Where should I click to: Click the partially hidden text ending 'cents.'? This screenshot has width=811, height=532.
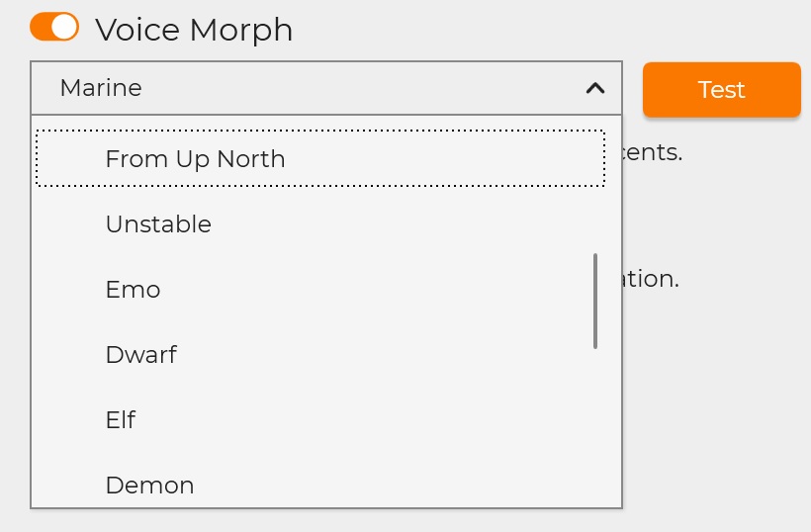point(653,152)
